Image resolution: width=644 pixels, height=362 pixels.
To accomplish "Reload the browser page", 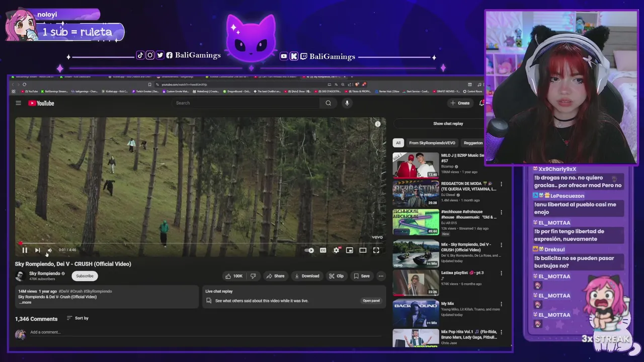I will point(24,84).
